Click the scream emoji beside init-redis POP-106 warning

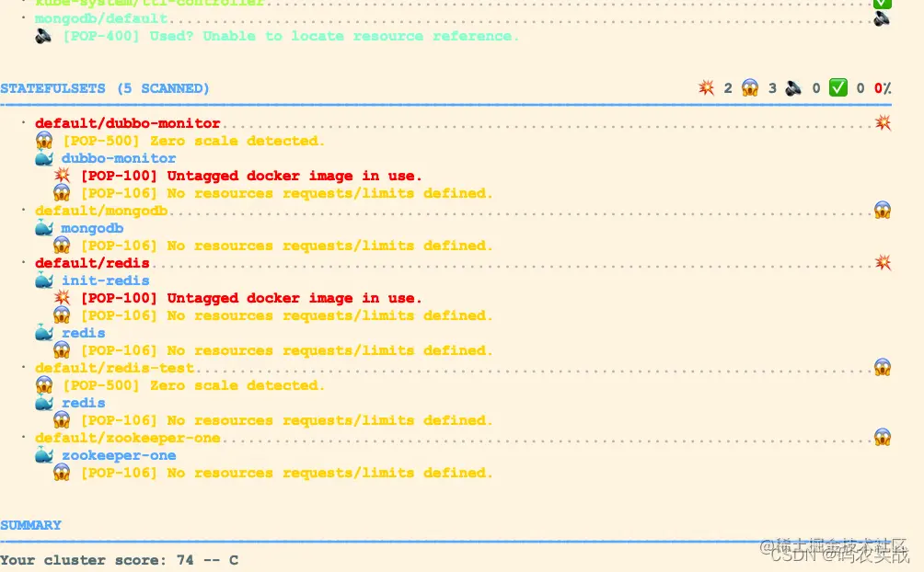(62, 315)
